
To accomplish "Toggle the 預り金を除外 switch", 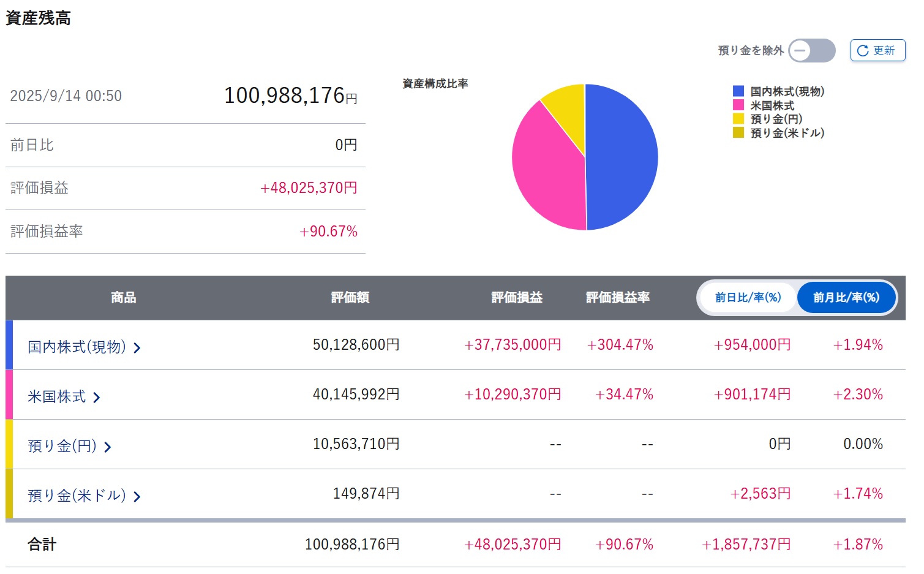I will [x=812, y=51].
